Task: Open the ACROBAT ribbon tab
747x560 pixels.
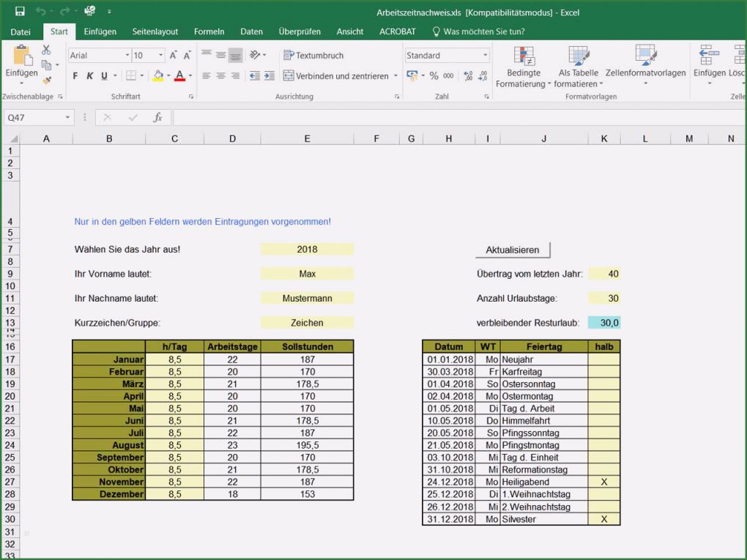Action: [x=397, y=31]
